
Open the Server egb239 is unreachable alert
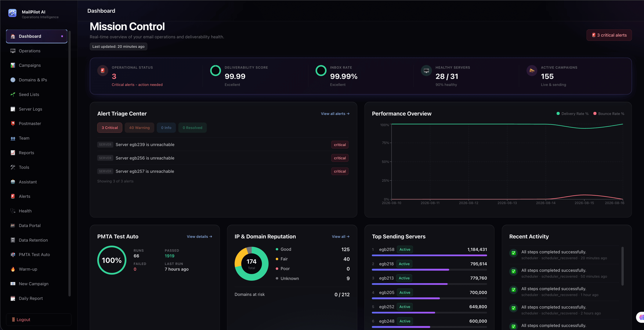click(223, 145)
